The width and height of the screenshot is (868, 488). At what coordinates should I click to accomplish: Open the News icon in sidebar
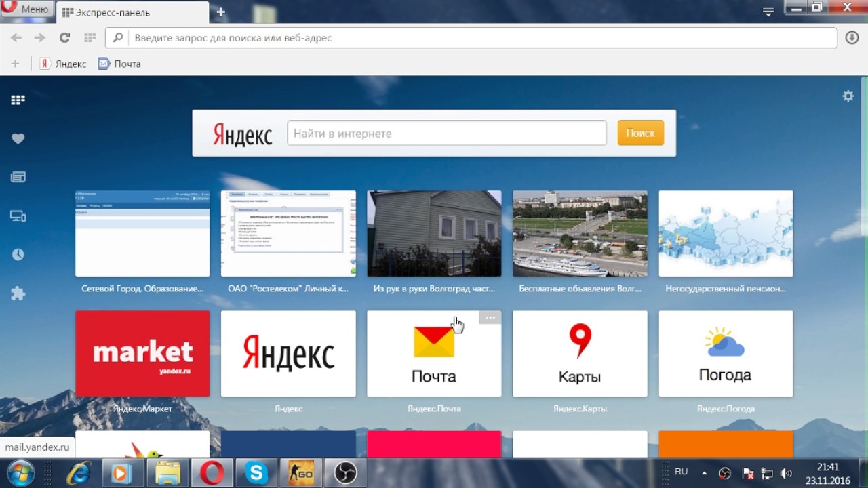(18, 177)
